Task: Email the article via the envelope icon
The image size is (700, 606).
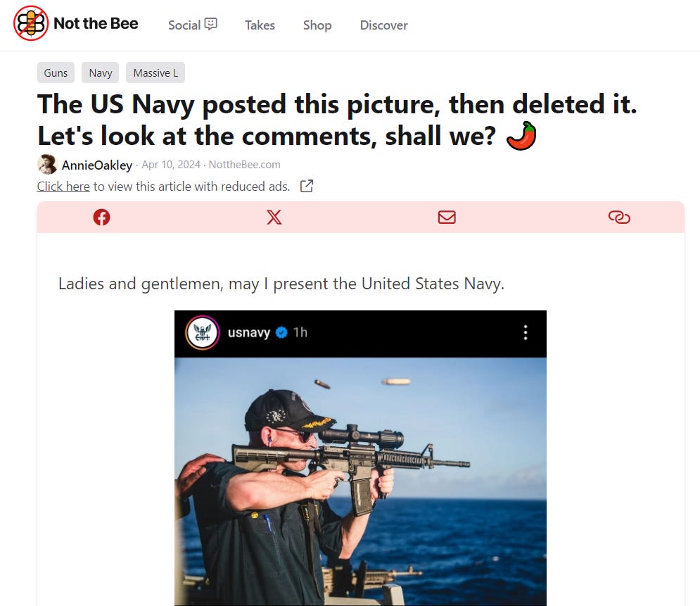Action: [447, 217]
